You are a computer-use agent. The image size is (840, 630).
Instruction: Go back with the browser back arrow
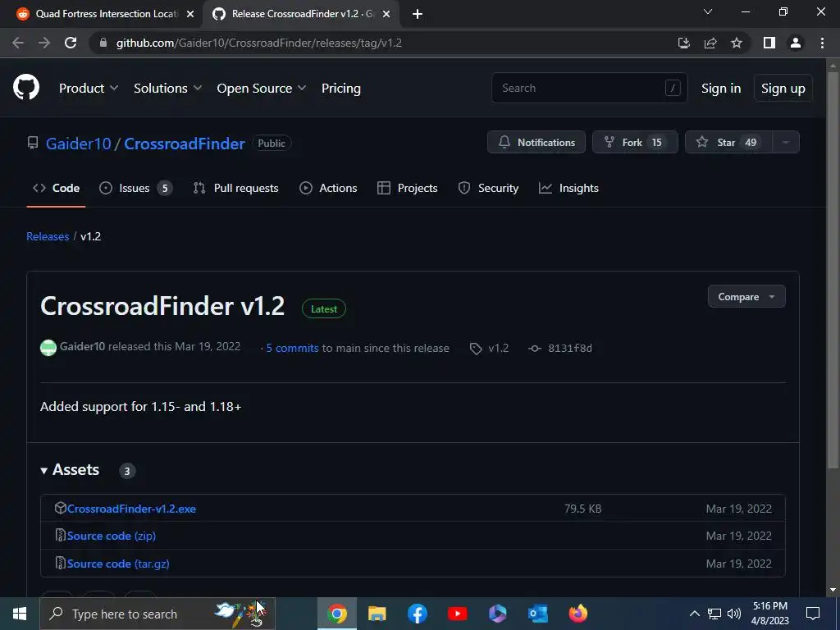click(x=18, y=43)
